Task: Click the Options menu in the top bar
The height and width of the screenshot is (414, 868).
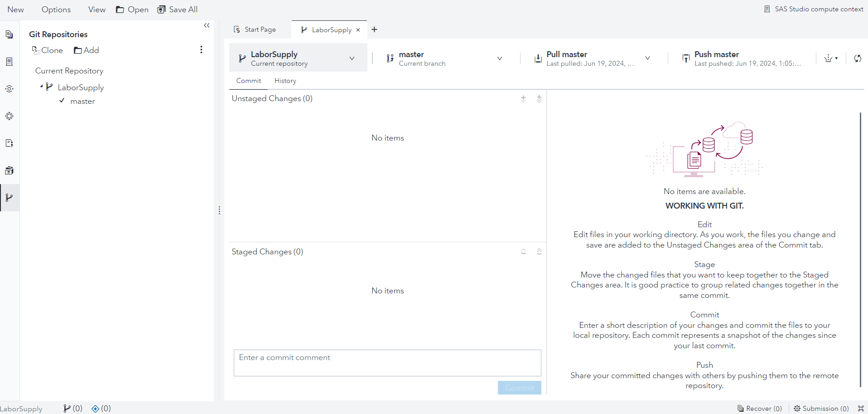Action: pos(56,9)
